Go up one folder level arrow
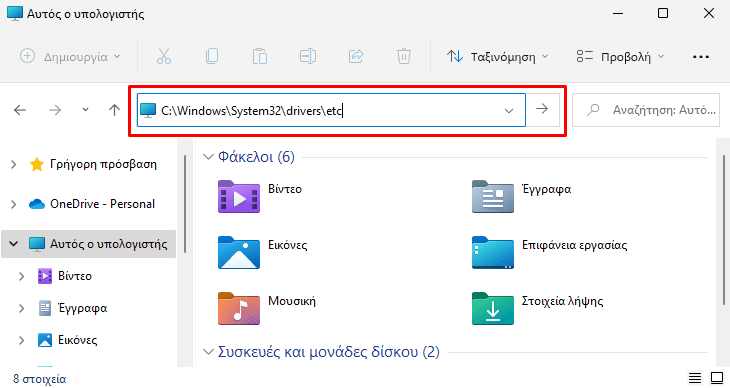 point(115,110)
